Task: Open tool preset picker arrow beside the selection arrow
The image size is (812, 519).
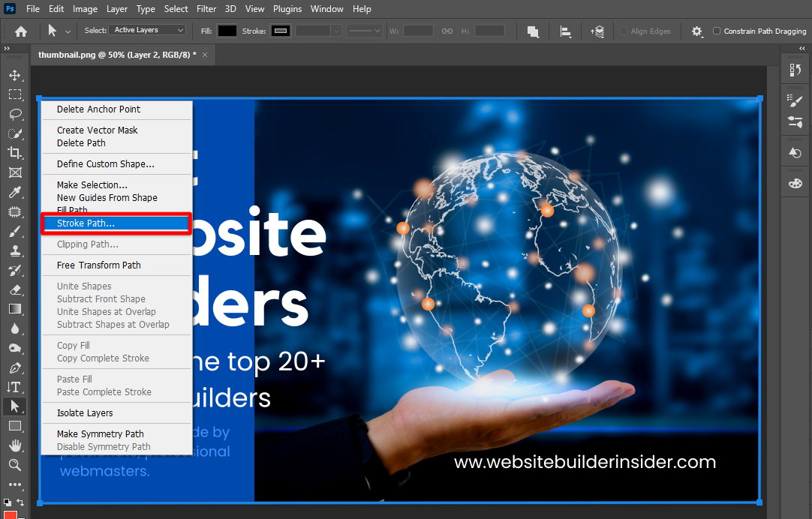Action: pyautogui.click(x=68, y=31)
